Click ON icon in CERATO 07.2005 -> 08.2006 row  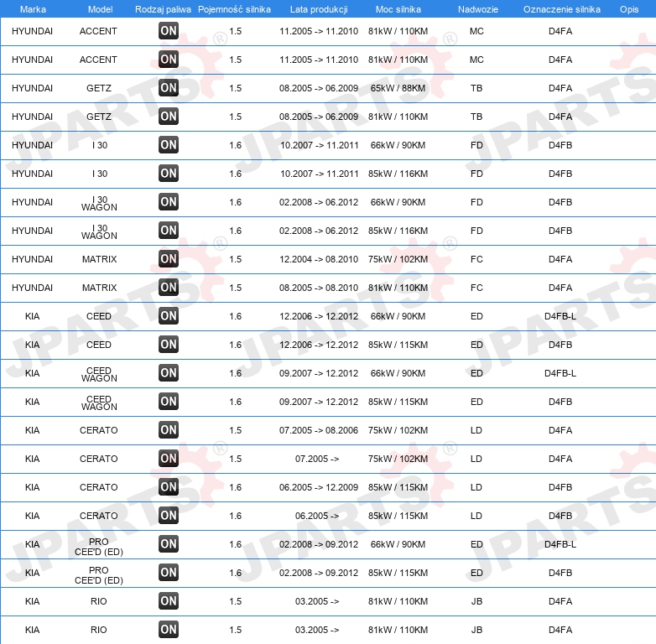[169, 430]
